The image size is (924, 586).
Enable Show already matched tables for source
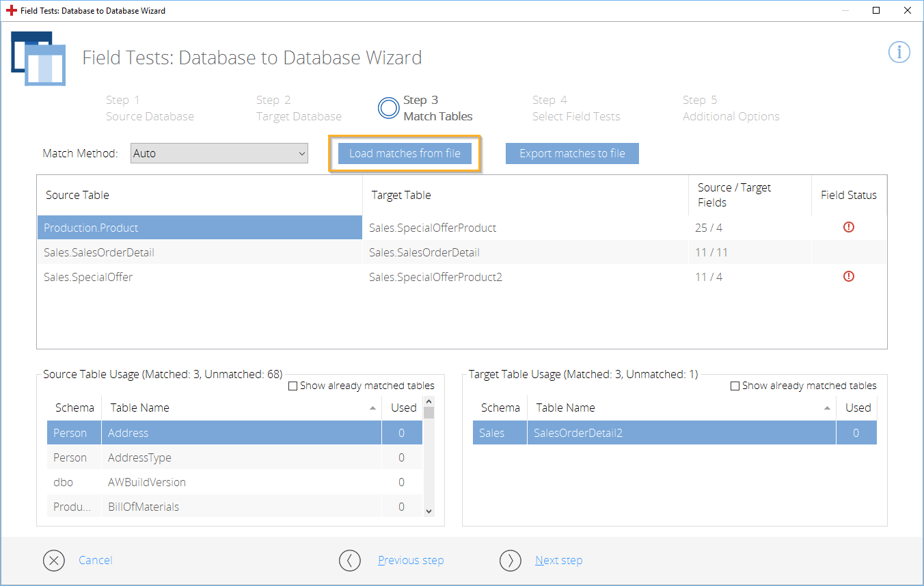pos(293,386)
